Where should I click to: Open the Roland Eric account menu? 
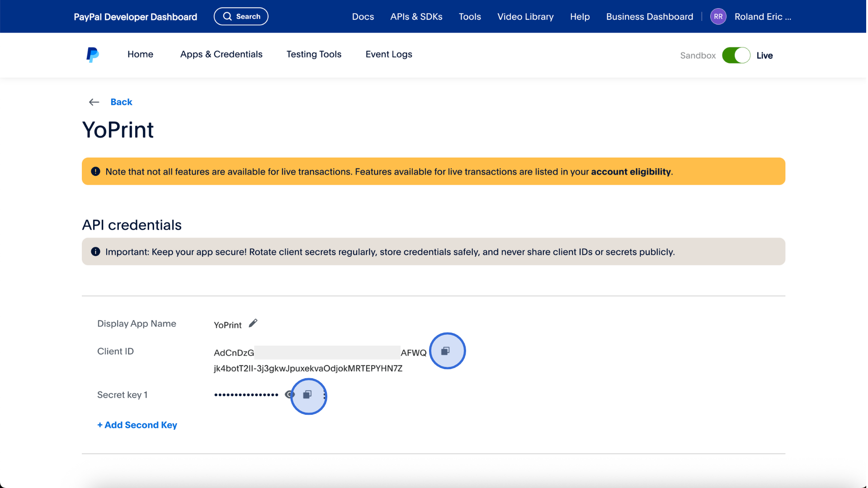(763, 17)
